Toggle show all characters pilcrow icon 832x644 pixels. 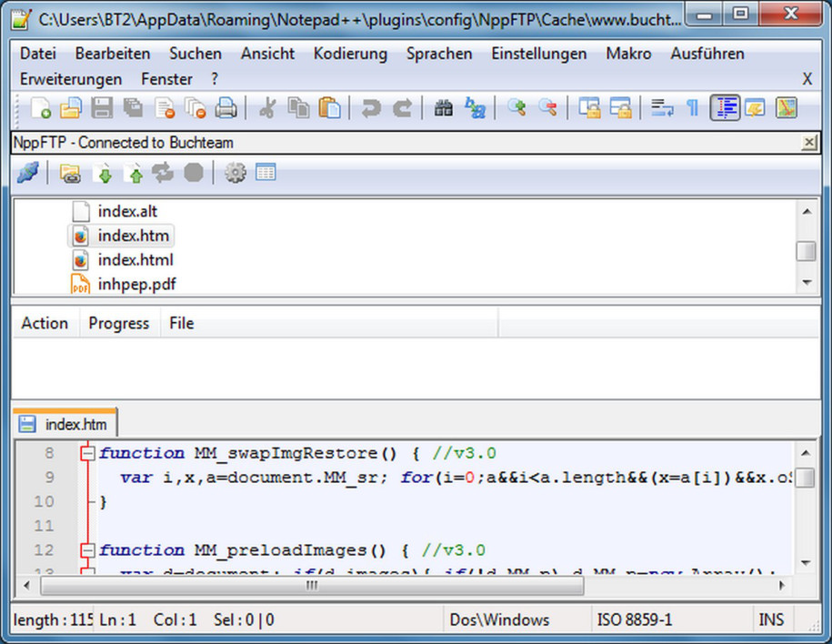693,107
